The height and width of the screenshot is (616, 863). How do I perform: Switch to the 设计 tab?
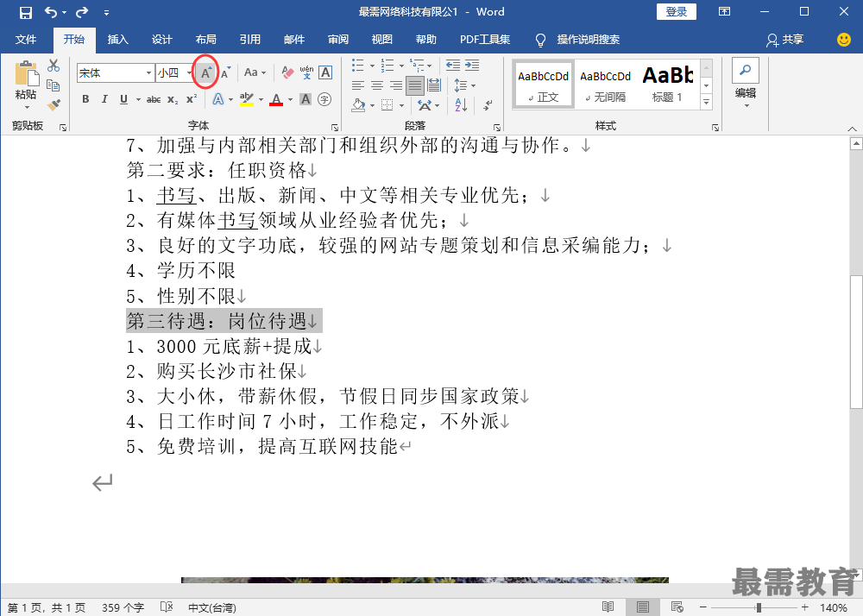click(162, 40)
